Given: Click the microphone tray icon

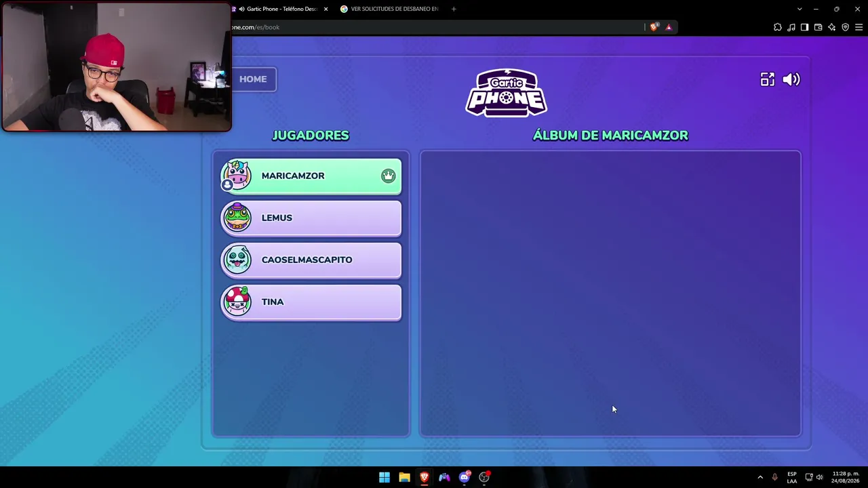Looking at the screenshot, I should click(x=774, y=477).
